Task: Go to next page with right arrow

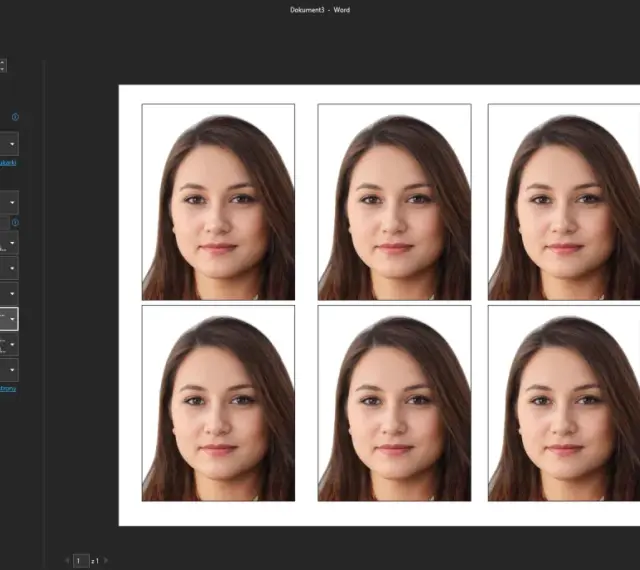Action: tap(106, 561)
